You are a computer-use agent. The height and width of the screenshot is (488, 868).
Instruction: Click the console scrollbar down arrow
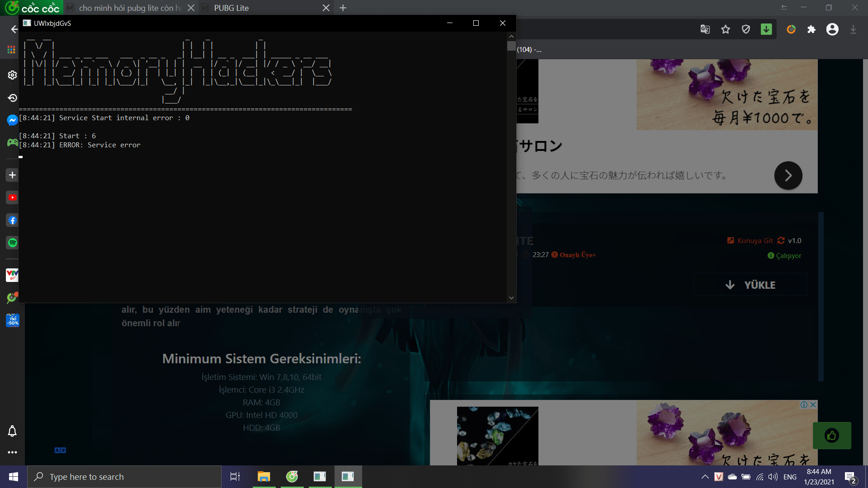point(511,298)
